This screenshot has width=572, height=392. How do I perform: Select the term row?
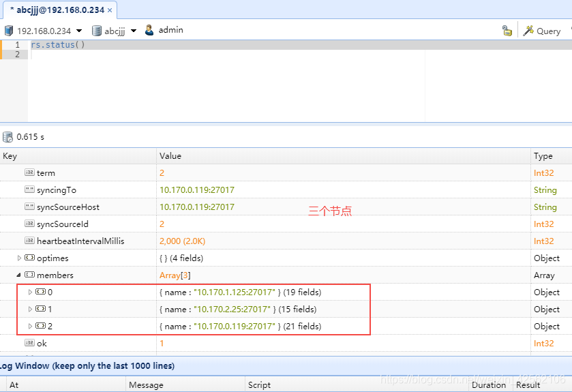point(286,173)
